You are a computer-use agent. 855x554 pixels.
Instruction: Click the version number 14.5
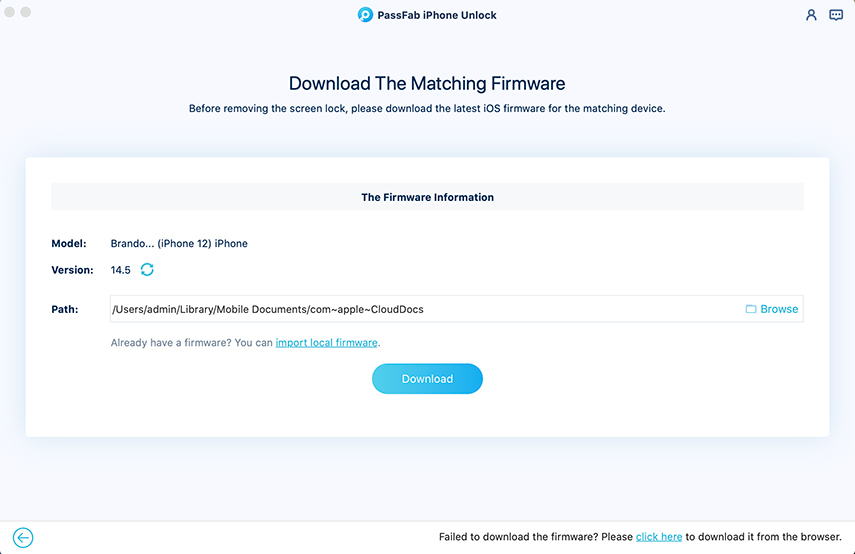coord(121,270)
